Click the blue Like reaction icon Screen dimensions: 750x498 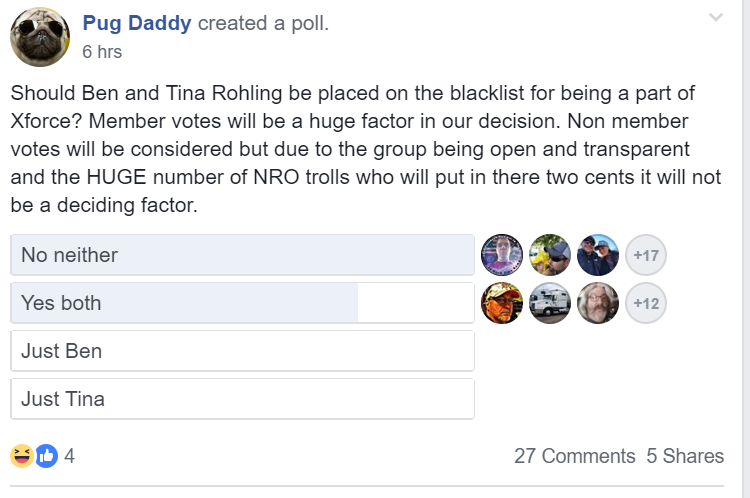[x=46, y=456]
